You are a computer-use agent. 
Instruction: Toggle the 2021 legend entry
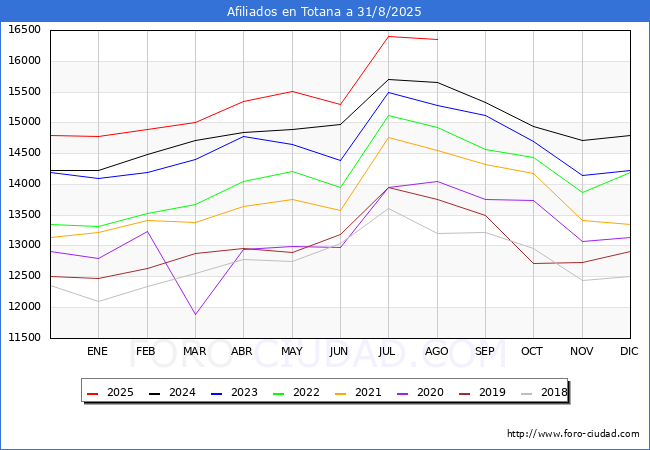367,393
